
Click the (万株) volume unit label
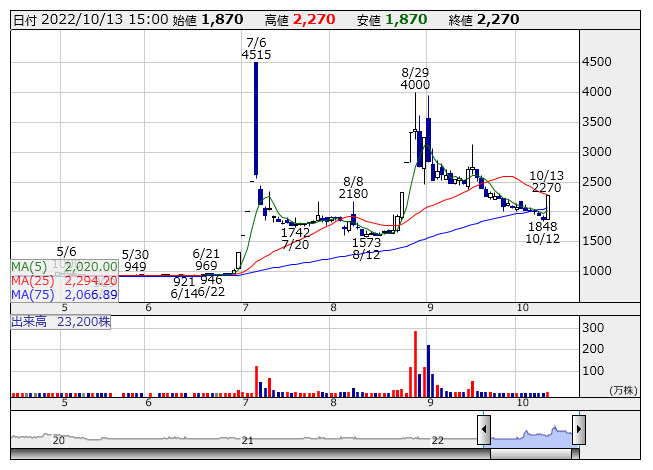point(623,390)
